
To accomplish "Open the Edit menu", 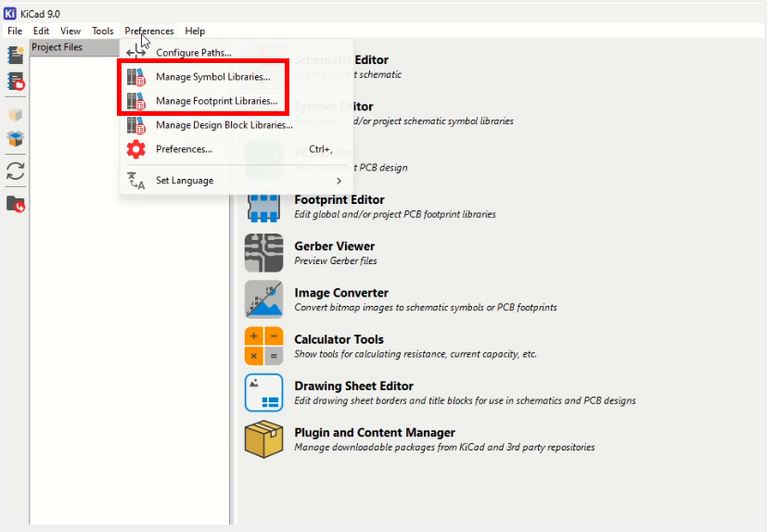I will tap(41, 31).
